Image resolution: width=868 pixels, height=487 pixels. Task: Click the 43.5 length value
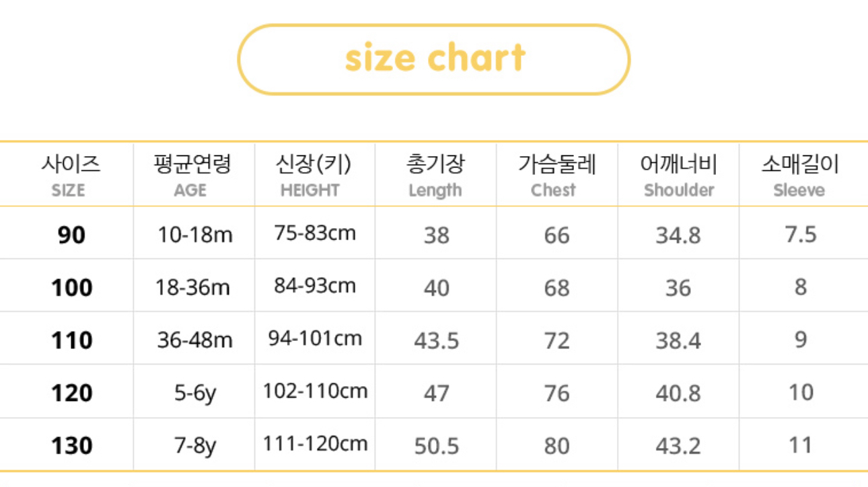click(436, 340)
